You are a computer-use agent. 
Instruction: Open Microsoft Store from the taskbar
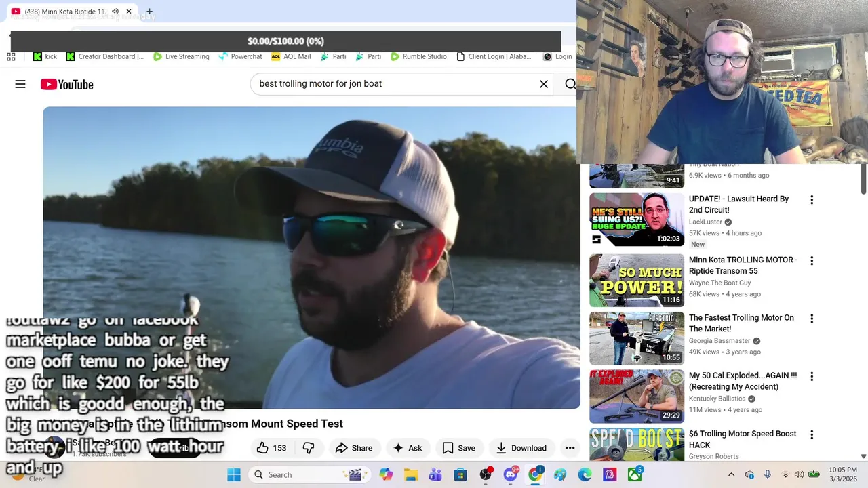pyautogui.click(x=460, y=474)
